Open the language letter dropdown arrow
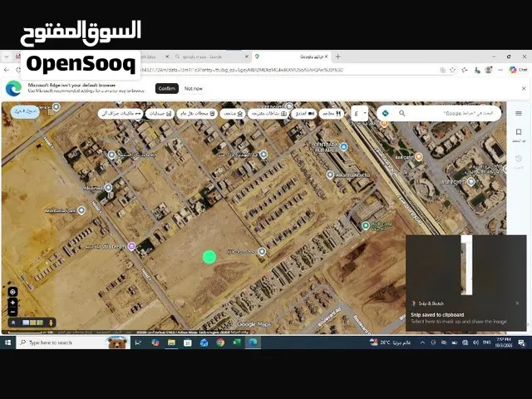532x399 pixels. tap(365, 113)
